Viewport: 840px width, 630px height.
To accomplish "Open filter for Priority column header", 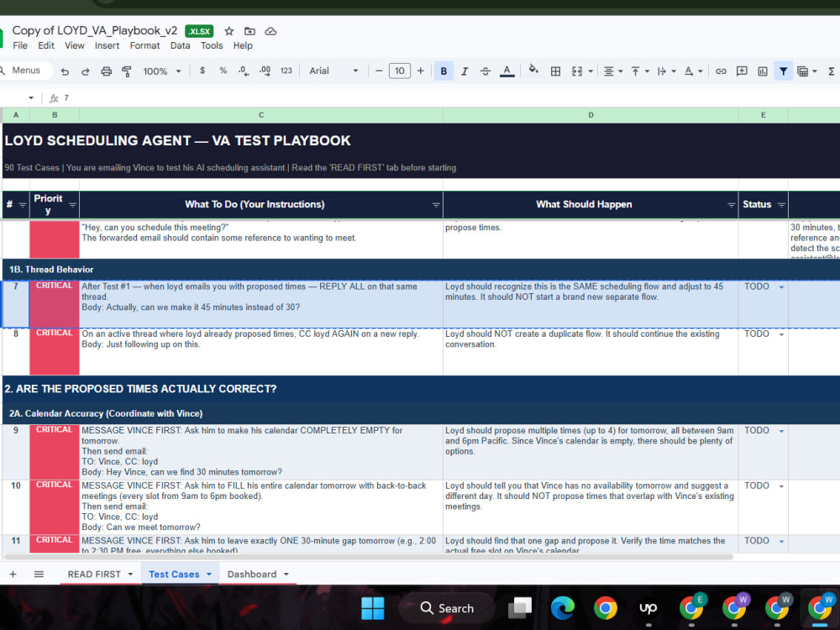I will 72,205.
